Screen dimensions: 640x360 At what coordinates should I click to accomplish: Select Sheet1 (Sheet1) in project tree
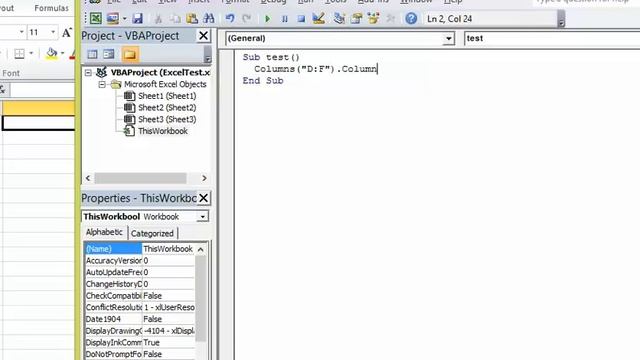click(167, 96)
